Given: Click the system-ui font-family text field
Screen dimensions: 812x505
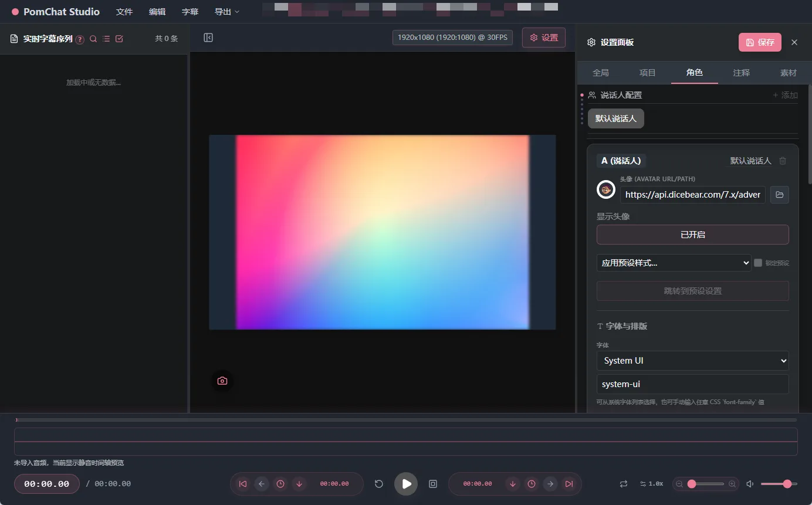Looking at the screenshot, I should [x=693, y=385].
